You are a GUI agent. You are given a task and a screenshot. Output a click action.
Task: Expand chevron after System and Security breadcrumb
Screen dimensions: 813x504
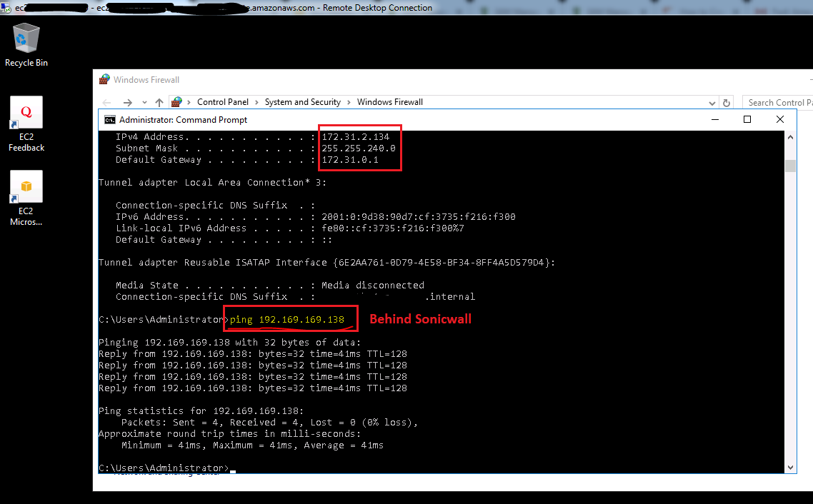[x=349, y=102]
